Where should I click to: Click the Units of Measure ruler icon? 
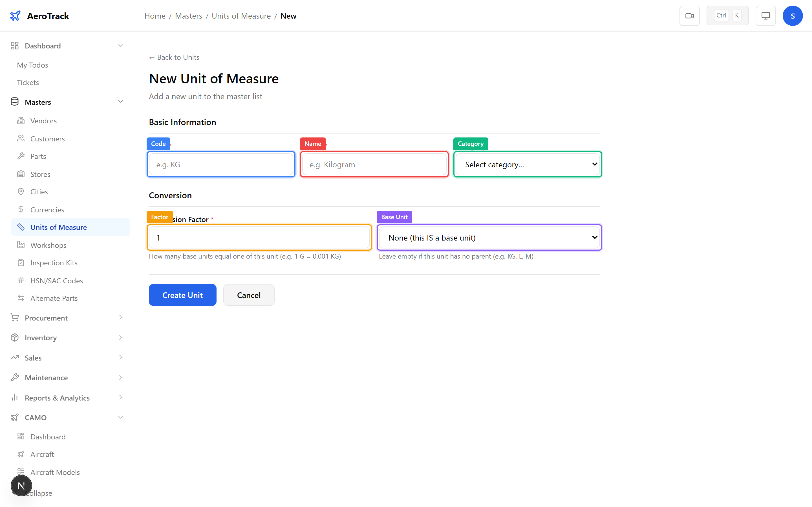tap(21, 227)
